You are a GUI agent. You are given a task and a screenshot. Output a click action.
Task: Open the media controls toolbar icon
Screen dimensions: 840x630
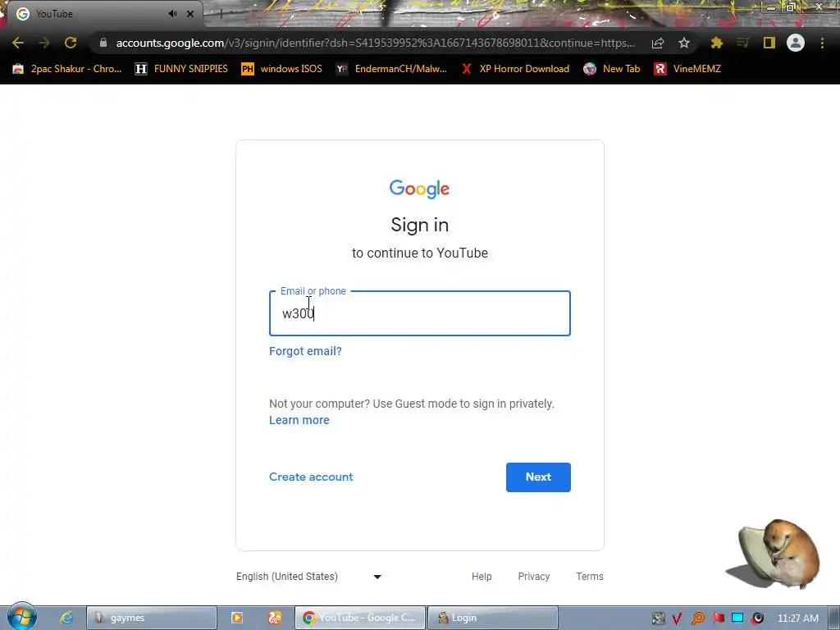click(742, 43)
